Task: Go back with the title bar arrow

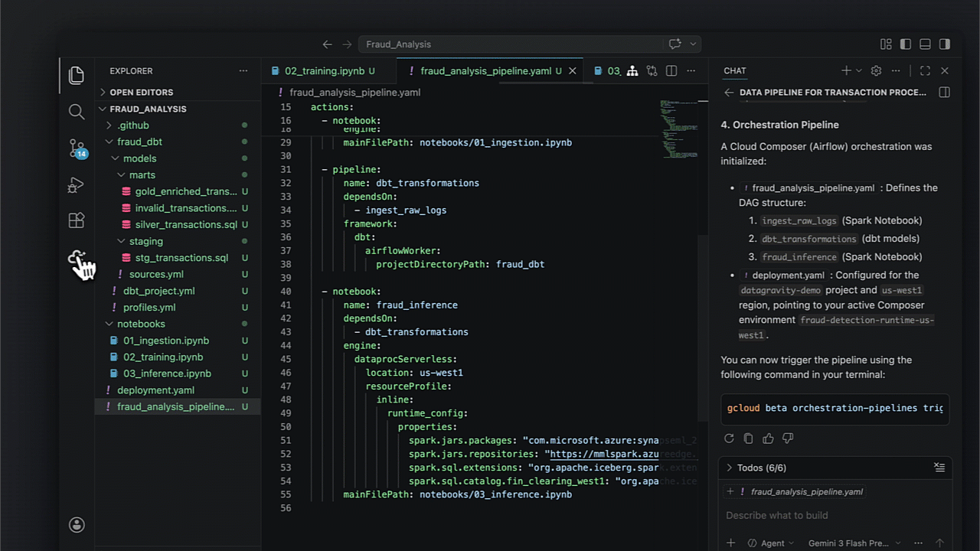Action: [327, 44]
